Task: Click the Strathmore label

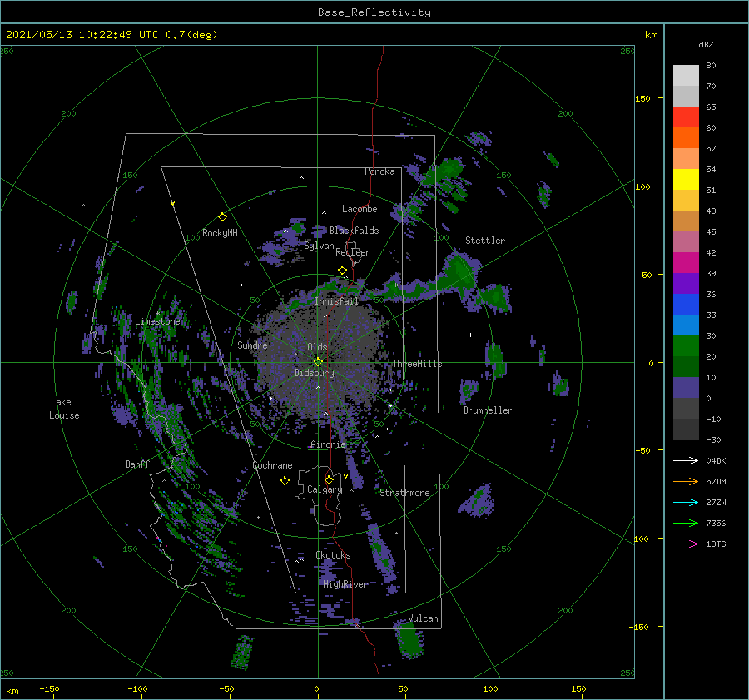Action: 404,493
